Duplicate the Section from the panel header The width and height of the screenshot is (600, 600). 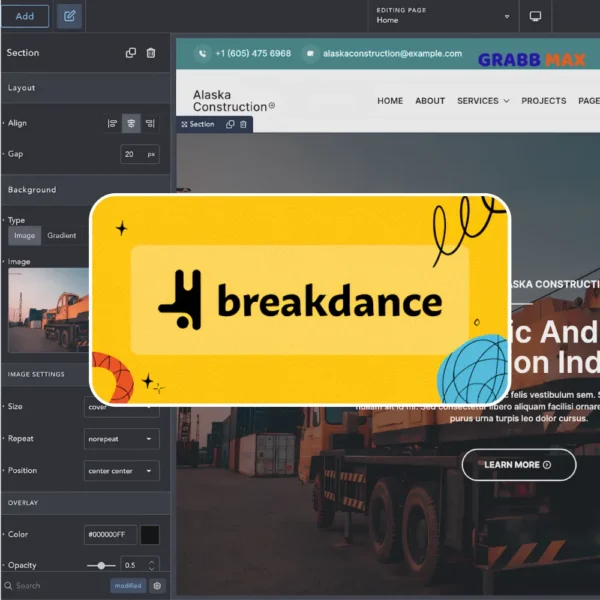coord(131,53)
